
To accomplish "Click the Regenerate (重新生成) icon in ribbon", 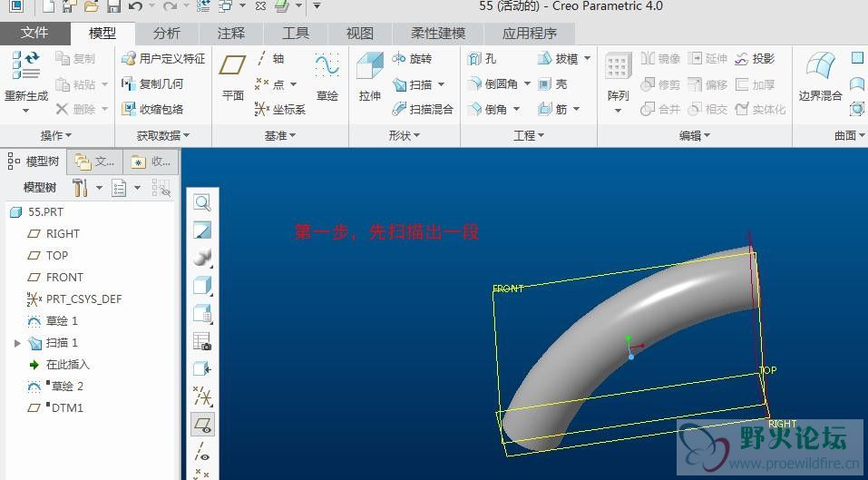I will (25, 64).
